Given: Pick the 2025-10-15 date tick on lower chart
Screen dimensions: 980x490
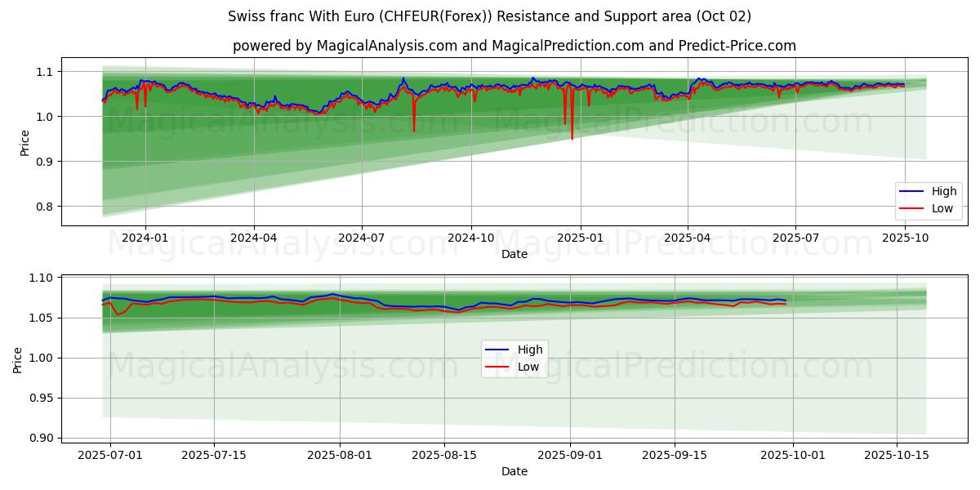Looking at the screenshot, I should tap(897, 455).
